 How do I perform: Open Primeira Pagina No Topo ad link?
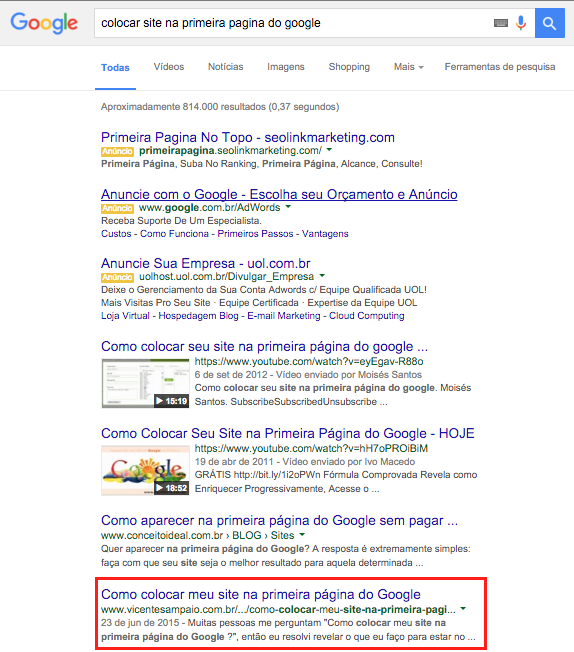click(248, 137)
